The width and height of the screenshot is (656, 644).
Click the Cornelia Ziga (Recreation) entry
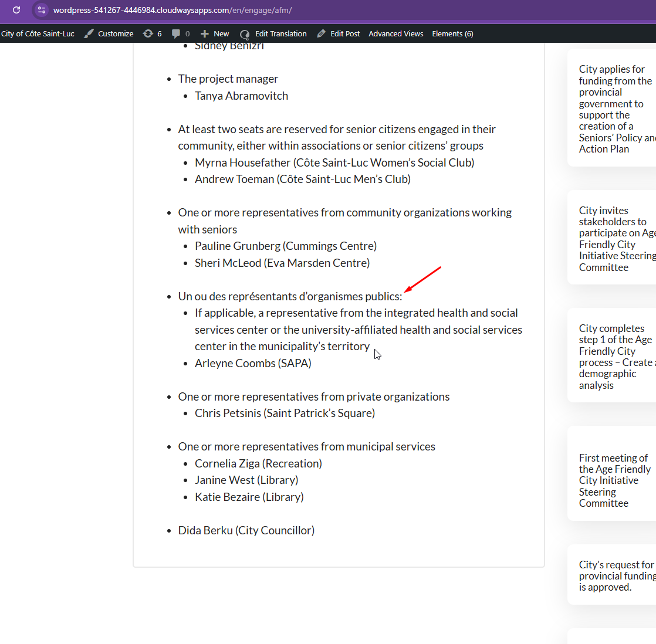coord(258,463)
